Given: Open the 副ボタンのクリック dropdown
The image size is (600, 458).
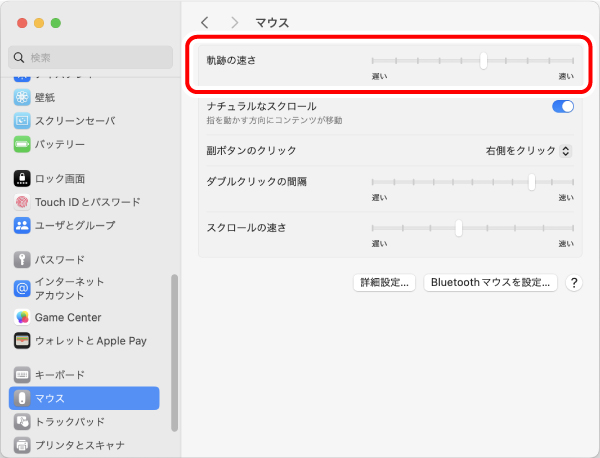Looking at the screenshot, I should point(528,150).
